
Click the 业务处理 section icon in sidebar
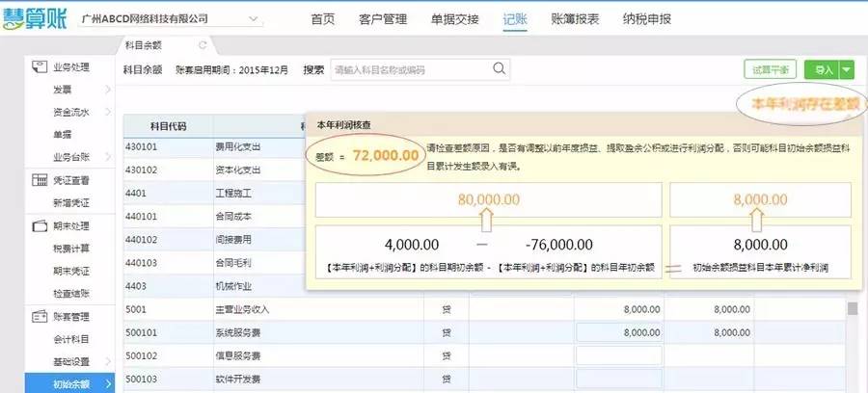(x=40, y=66)
